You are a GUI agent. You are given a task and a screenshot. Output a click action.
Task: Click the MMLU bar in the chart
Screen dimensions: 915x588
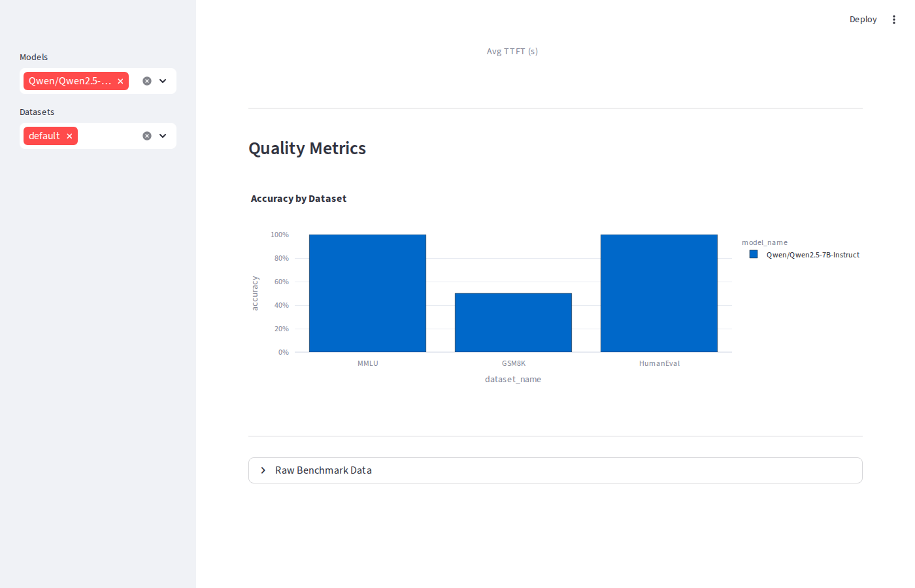click(367, 293)
